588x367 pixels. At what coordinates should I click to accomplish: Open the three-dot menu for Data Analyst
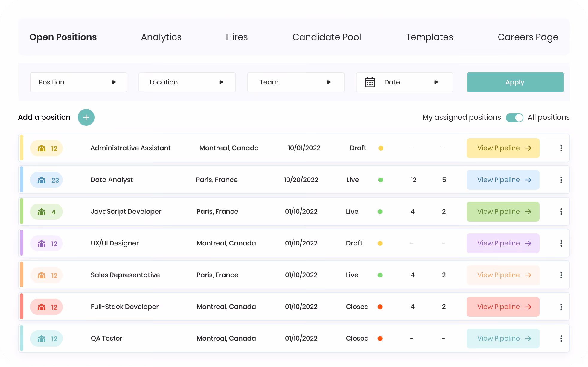[x=561, y=180]
